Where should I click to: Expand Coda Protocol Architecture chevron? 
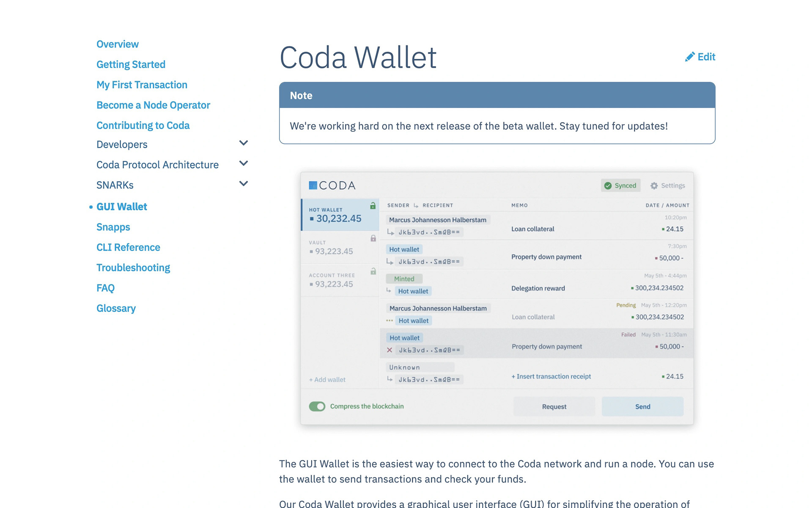(244, 163)
